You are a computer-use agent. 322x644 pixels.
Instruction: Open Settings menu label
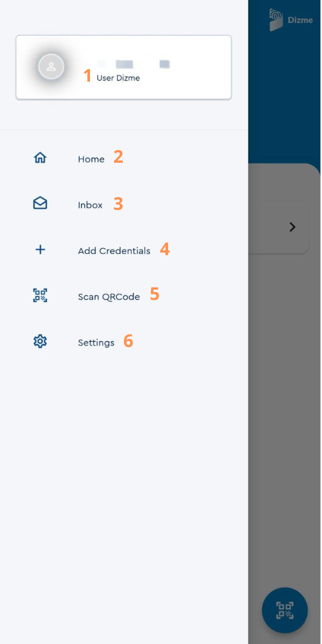[96, 342]
